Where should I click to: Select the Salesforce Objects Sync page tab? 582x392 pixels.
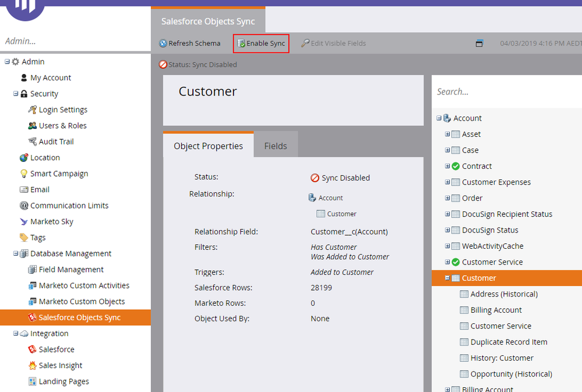tap(208, 20)
